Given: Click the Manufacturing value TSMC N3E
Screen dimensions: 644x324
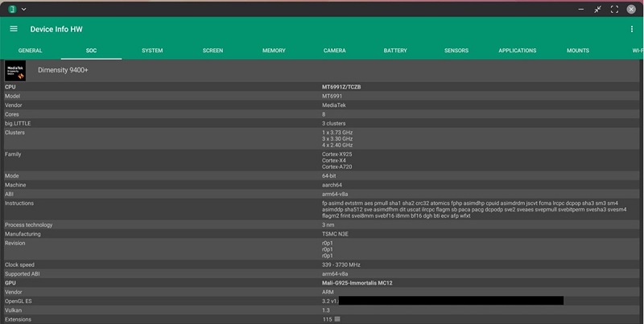Looking at the screenshot, I should 335,234.
